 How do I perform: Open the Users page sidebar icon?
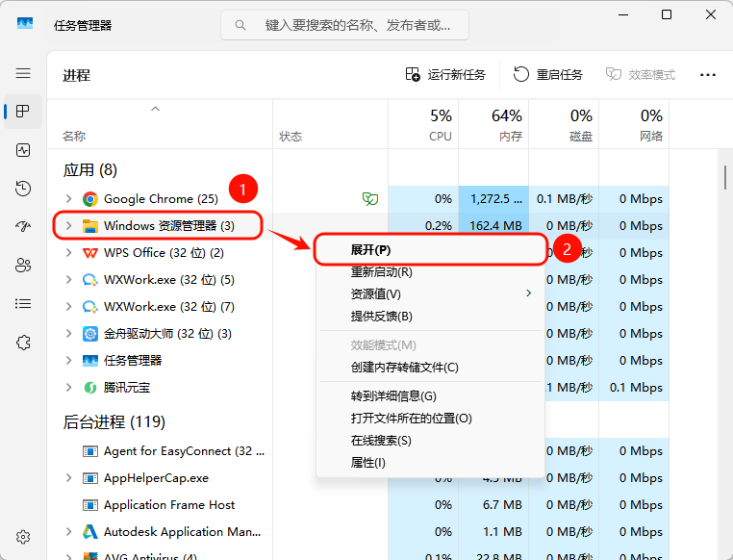[23, 265]
